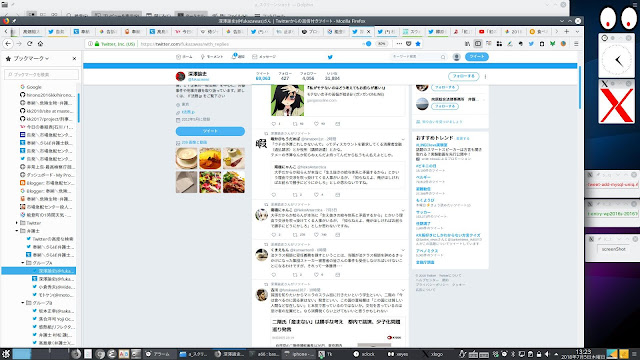Screen dimensions: 640x360
Task: Show zoom level 80% indicator in address bar
Action: [x=382, y=44]
